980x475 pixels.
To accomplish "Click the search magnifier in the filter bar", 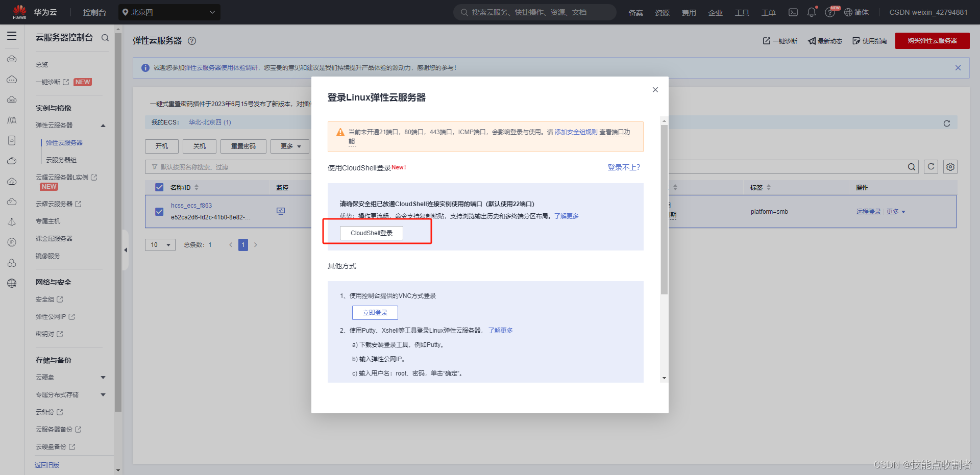I will click(912, 167).
